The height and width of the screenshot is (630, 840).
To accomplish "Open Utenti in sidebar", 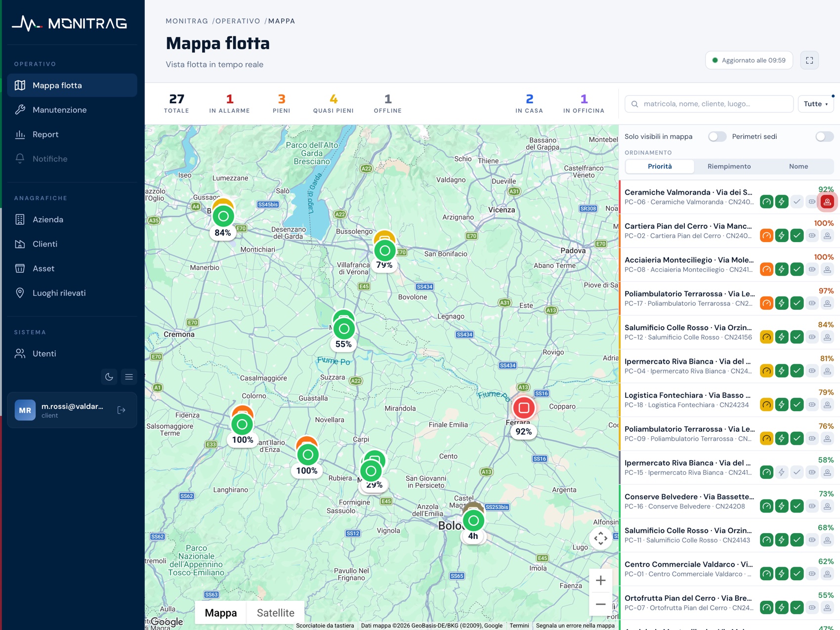I will (x=72, y=353).
